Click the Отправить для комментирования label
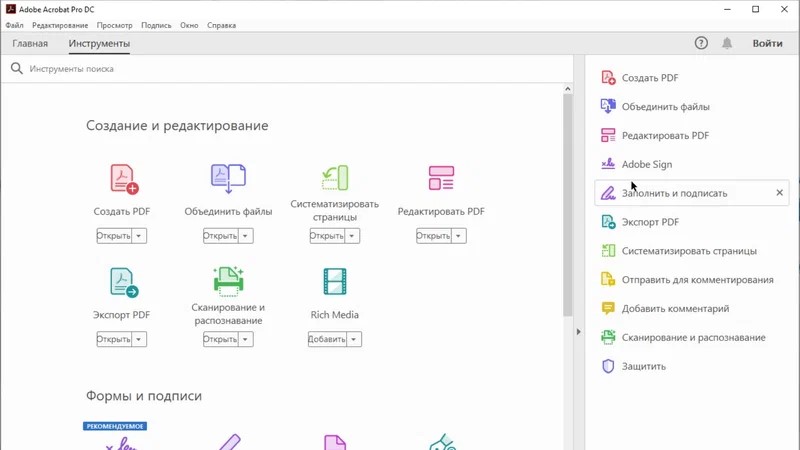 pyautogui.click(x=697, y=280)
